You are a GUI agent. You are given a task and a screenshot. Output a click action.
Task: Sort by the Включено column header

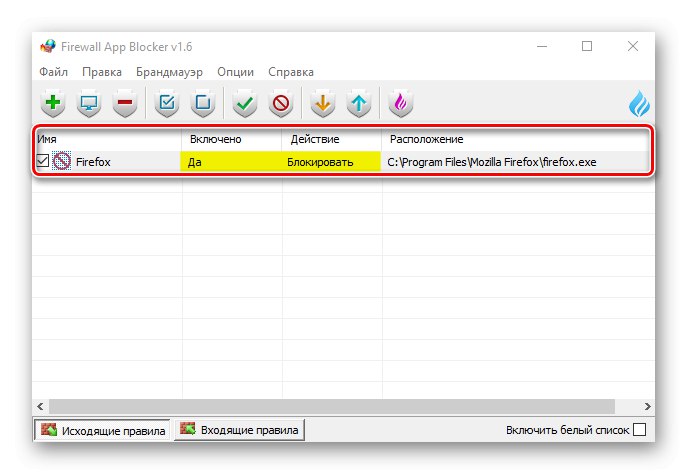(231, 139)
